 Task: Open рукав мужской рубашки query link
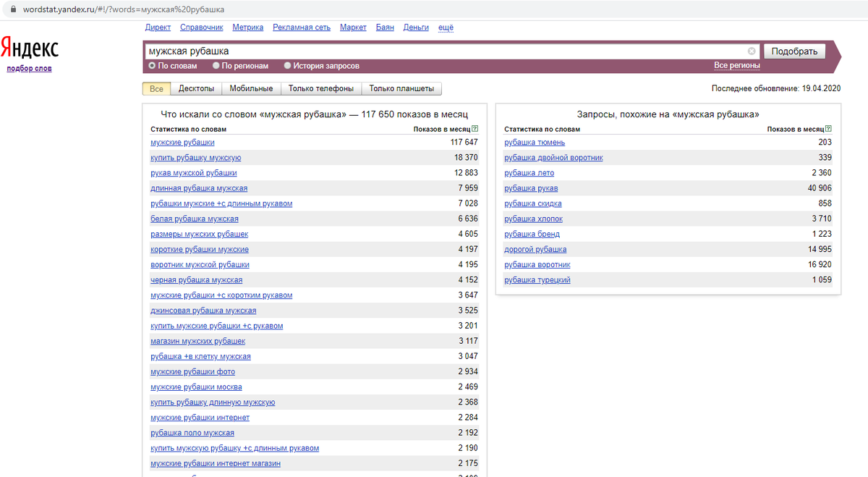click(x=194, y=173)
